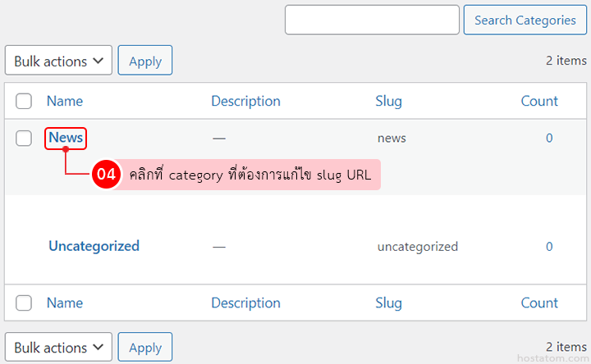591x364 pixels.
Task: Sort by the Slug column in the header
Action: click(388, 101)
